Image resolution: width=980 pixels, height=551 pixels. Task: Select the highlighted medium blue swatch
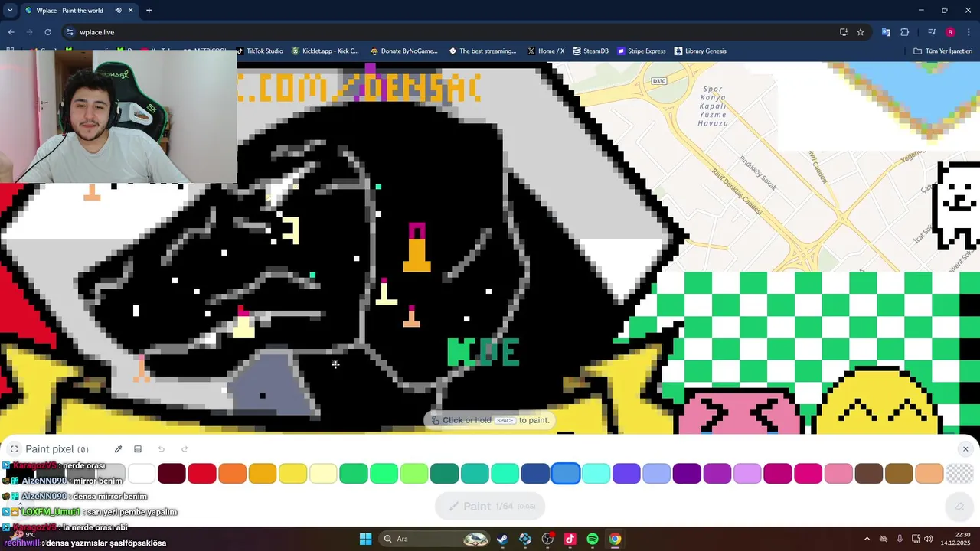tap(566, 474)
